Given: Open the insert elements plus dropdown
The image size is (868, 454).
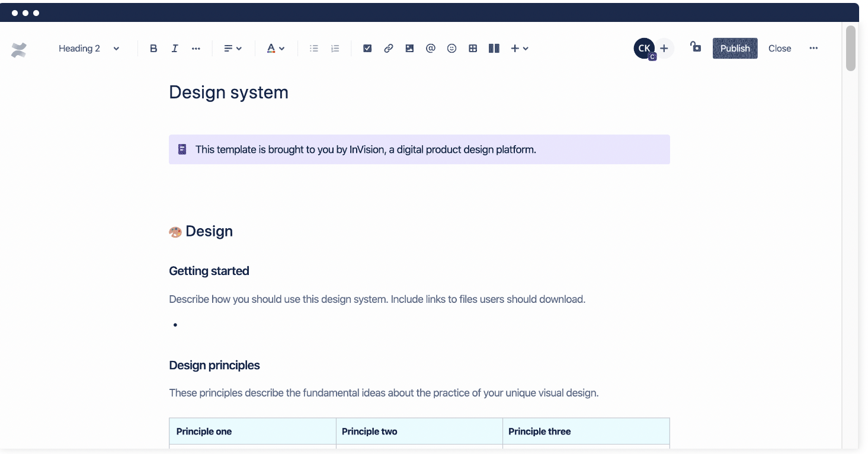Looking at the screenshot, I should (x=519, y=48).
